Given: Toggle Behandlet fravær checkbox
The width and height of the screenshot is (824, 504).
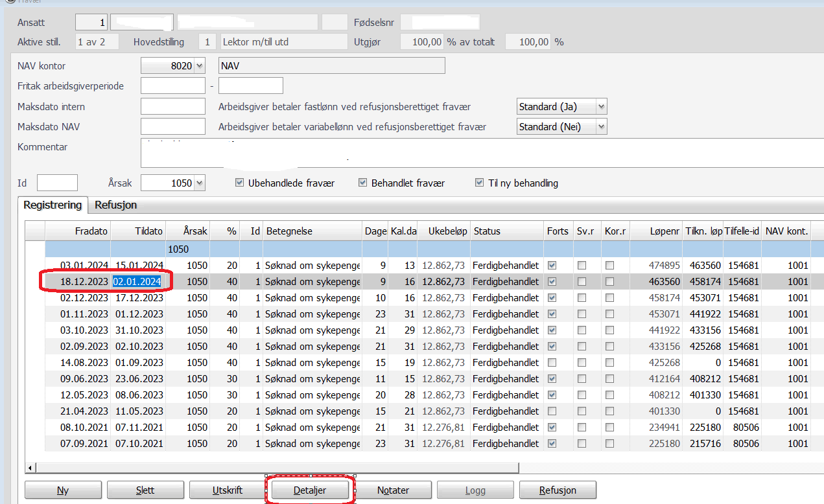Looking at the screenshot, I should click(x=363, y=183).
